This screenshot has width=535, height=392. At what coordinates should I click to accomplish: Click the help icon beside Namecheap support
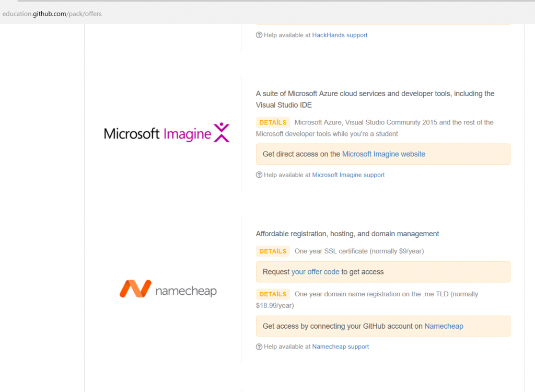pos(259,347)
